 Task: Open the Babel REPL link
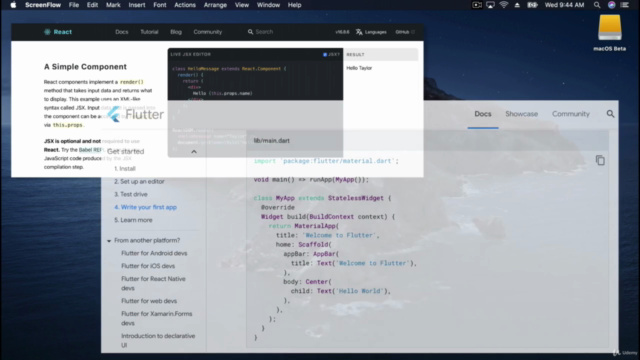91,150
